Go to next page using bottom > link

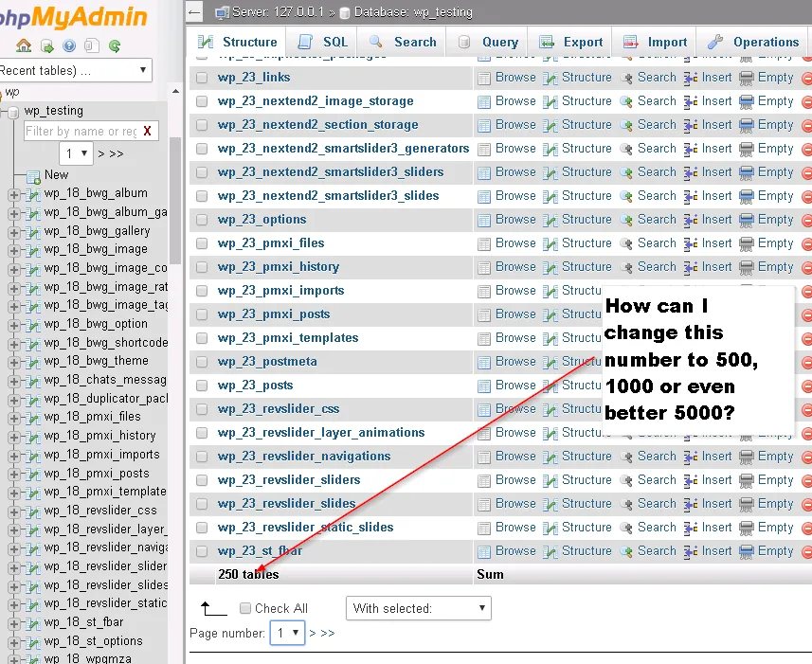point(313,633)
